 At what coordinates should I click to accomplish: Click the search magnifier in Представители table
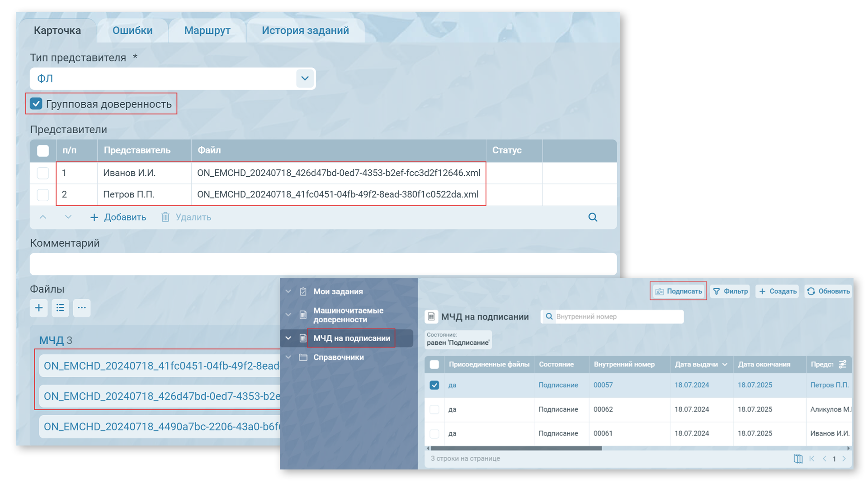593,217
